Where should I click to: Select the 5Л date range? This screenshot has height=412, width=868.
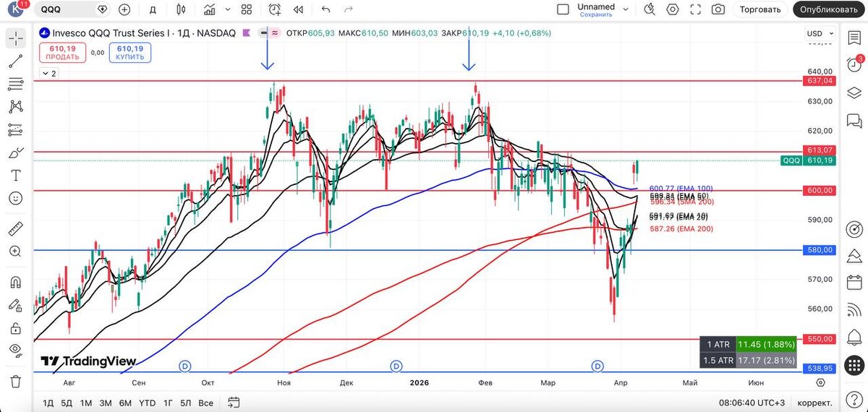click(186, 403)
